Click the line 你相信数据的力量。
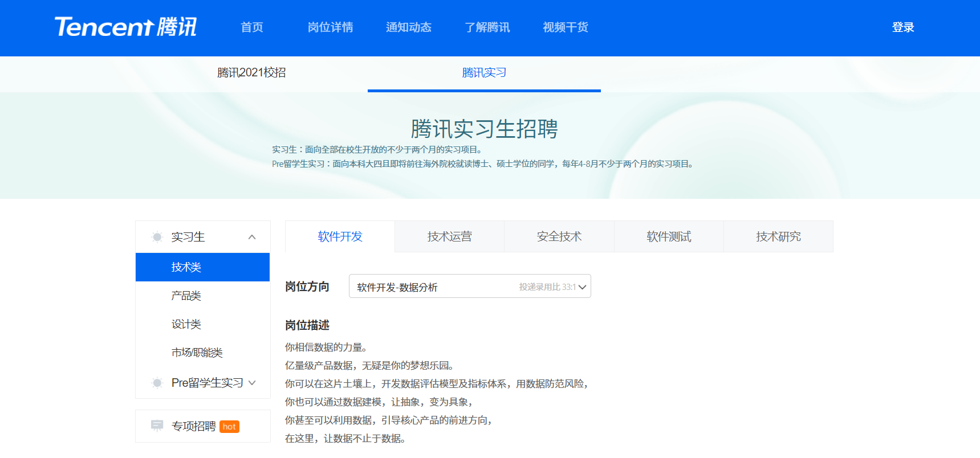 click(x=328, y=347)
